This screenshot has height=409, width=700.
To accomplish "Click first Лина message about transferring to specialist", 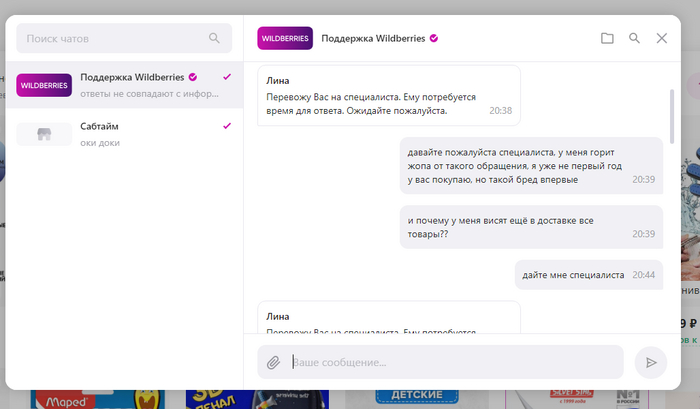I will (389, 96).
